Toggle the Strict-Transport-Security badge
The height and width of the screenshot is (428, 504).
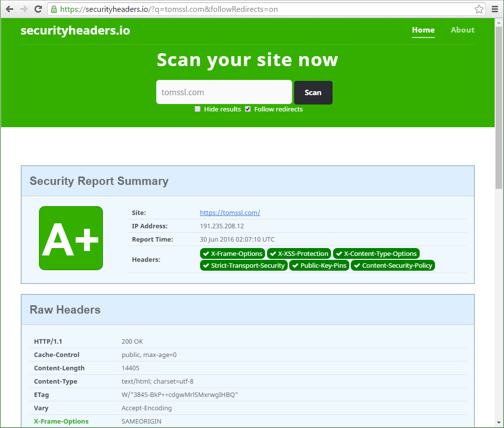[x=243, y=265]
